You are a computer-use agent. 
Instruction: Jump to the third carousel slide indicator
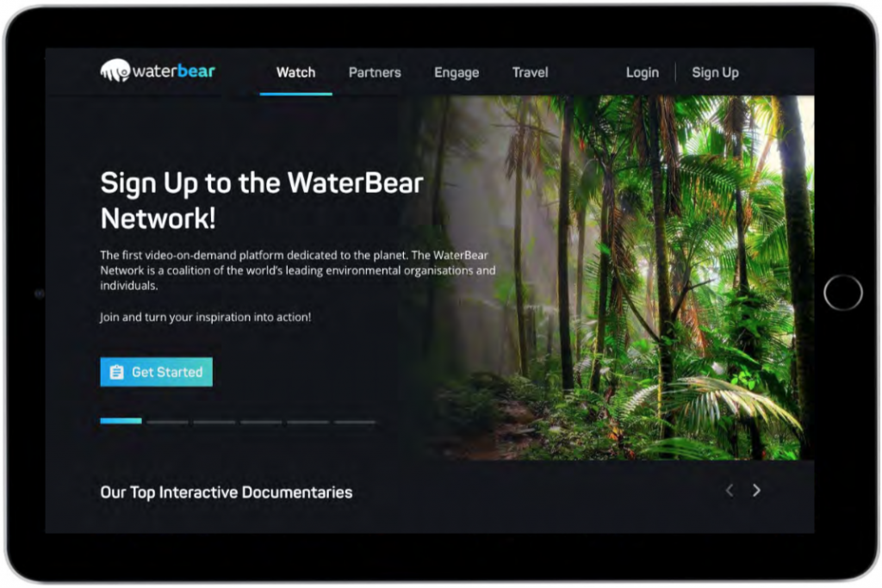pos(214,422)
